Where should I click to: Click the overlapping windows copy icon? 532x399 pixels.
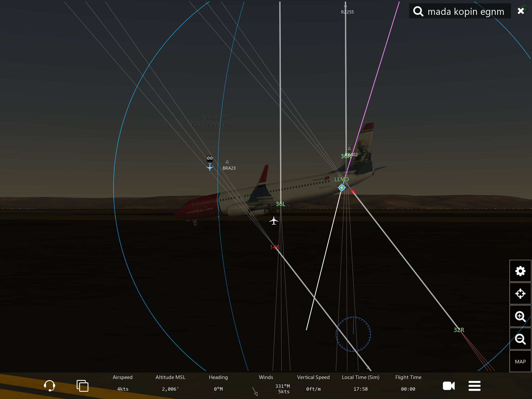82,385
